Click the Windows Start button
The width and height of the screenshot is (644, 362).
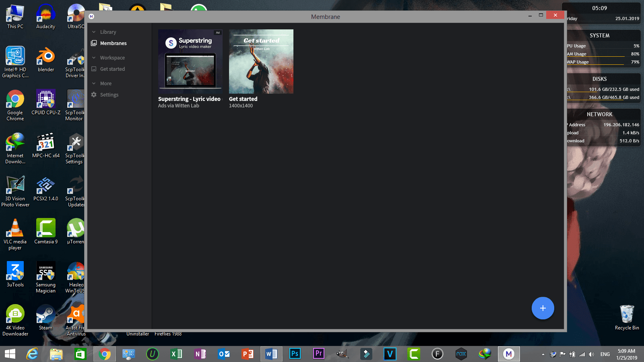point(10,354)
